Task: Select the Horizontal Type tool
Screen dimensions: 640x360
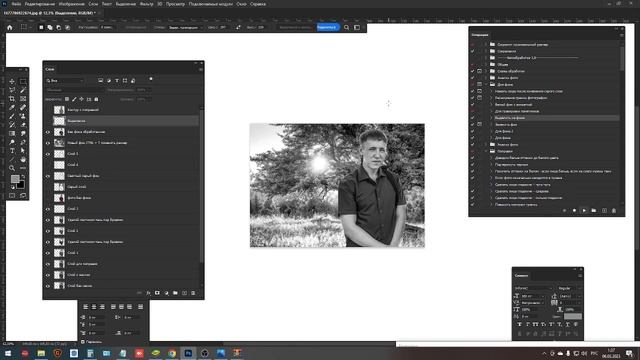Action: tap(12, 151)
